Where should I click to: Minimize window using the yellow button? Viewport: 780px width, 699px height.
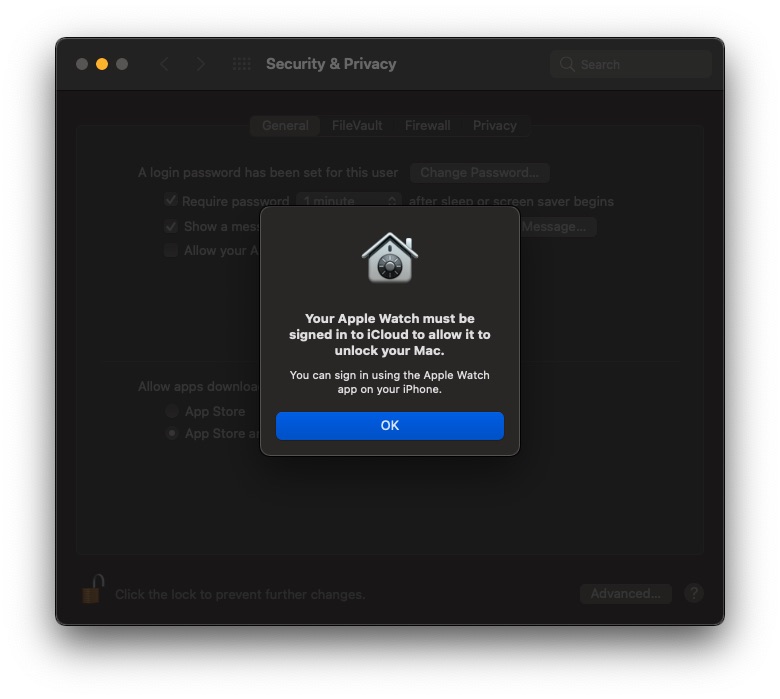pos(102,64)
